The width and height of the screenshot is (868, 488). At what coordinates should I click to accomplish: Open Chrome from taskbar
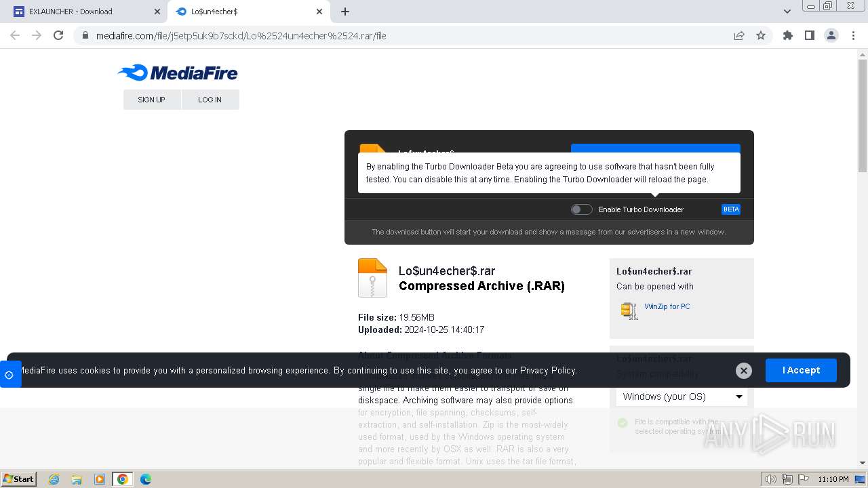(x=123, y=479)
